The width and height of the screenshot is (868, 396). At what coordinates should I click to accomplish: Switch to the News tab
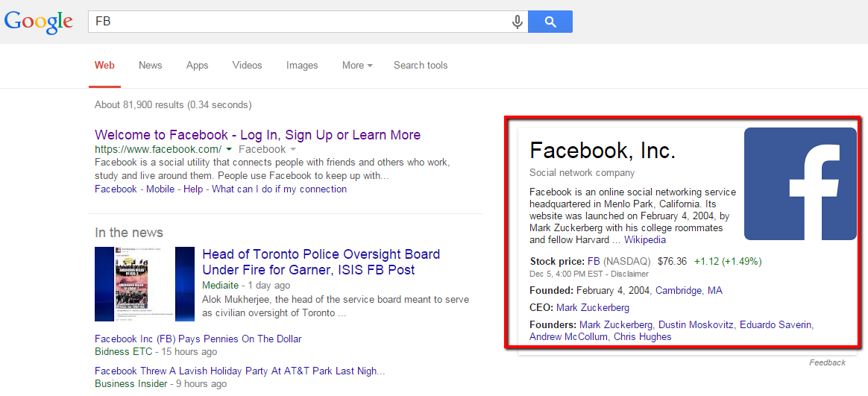click(150, 66)
